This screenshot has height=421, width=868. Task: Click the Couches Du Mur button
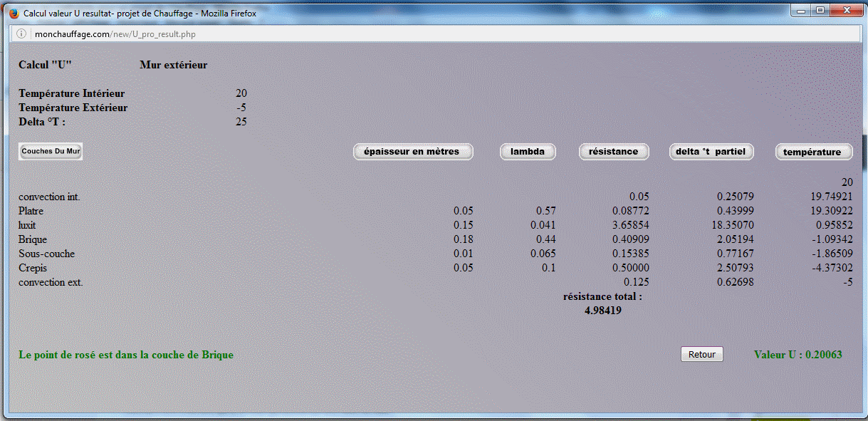coord(51,151)
